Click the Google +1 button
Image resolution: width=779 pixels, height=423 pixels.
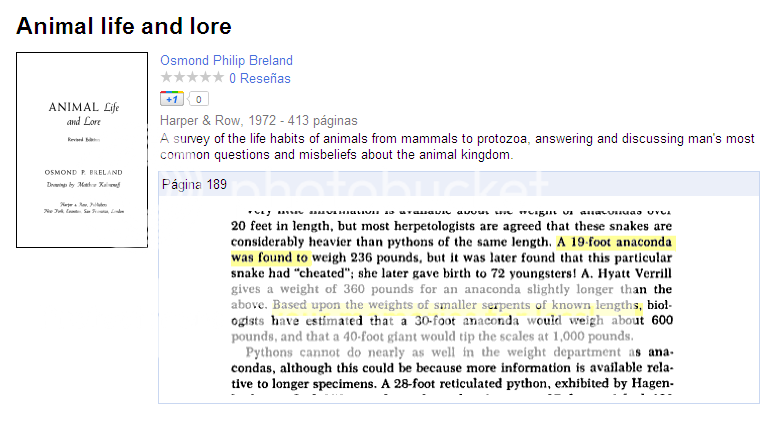(x=171, y=99)
